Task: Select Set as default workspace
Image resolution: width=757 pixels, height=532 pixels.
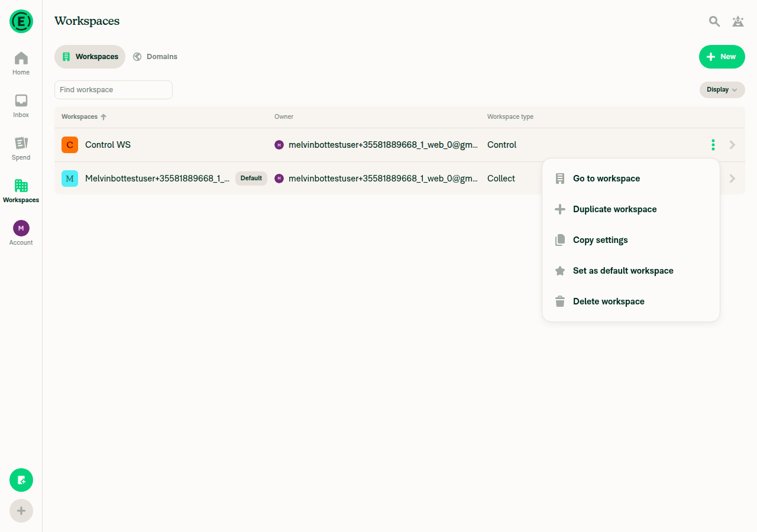Action: pyautogui.click(x=631, y=271)
